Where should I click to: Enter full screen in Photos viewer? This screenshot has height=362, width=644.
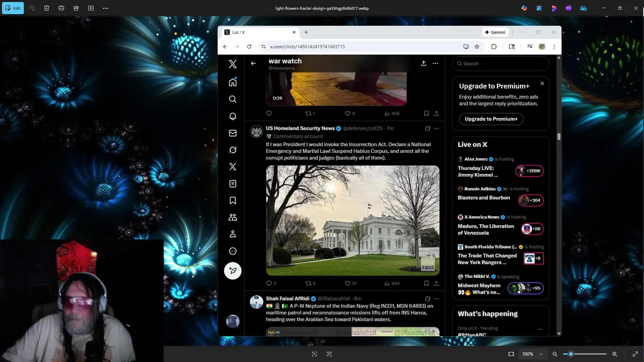[635, 354]
